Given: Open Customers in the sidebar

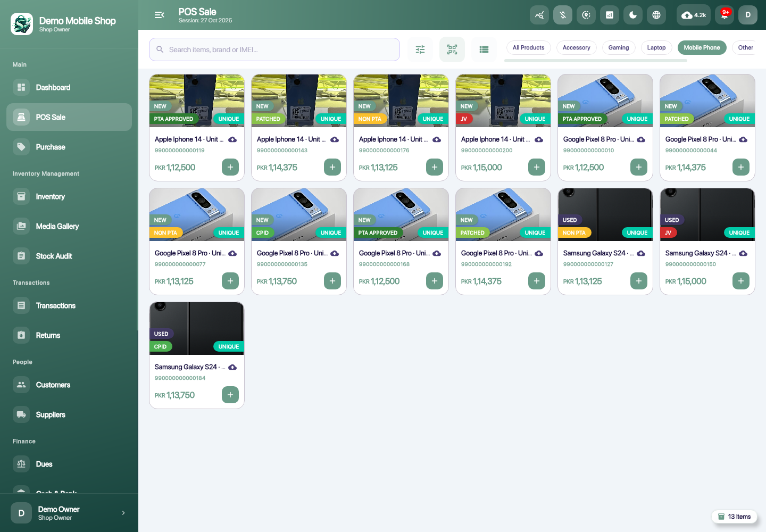Looking at the screenshot, I should pos(69,385).
